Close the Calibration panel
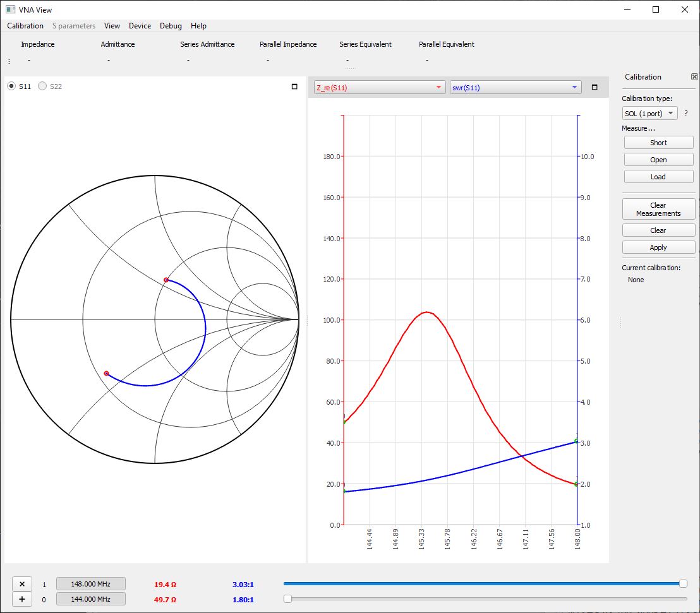Image resolution: width=700 pixels, height=613 pixels. [x=694, y=77]
